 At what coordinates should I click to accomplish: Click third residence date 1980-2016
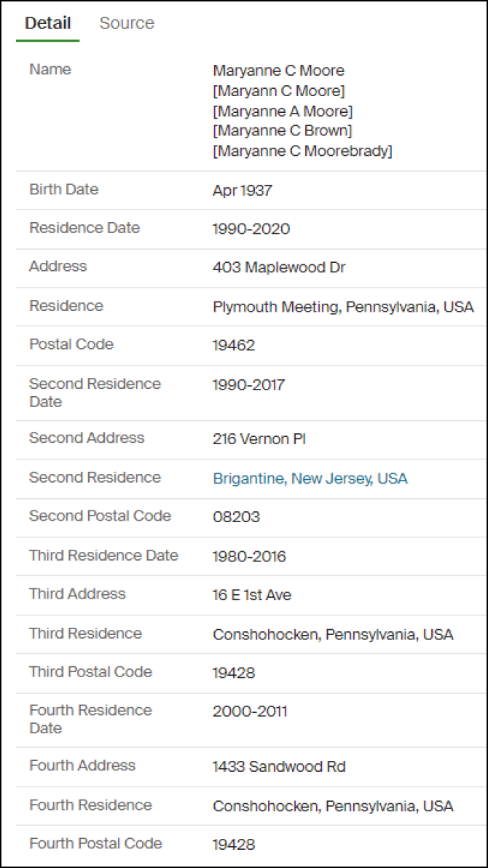[249, 557]
